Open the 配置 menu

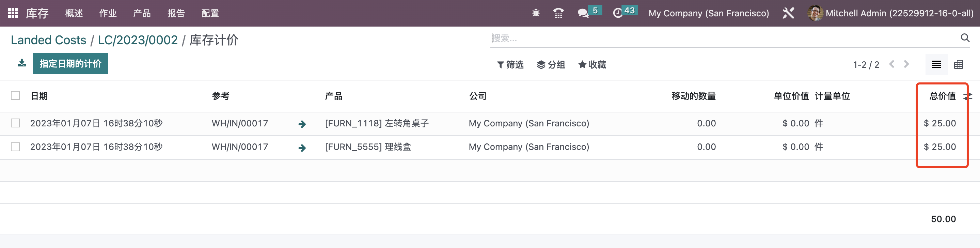click(x=210, y=13)
